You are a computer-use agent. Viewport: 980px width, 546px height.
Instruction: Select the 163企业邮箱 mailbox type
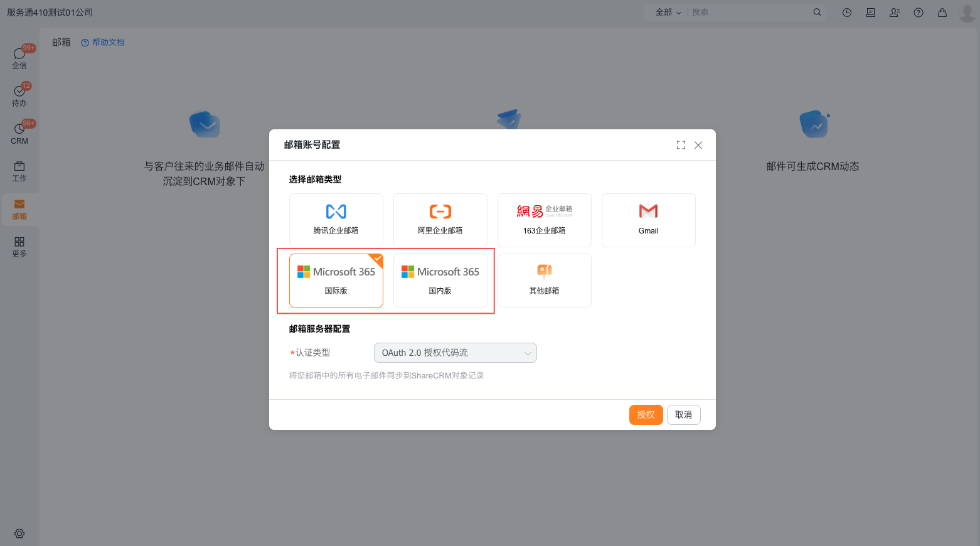tap(544, 220)
